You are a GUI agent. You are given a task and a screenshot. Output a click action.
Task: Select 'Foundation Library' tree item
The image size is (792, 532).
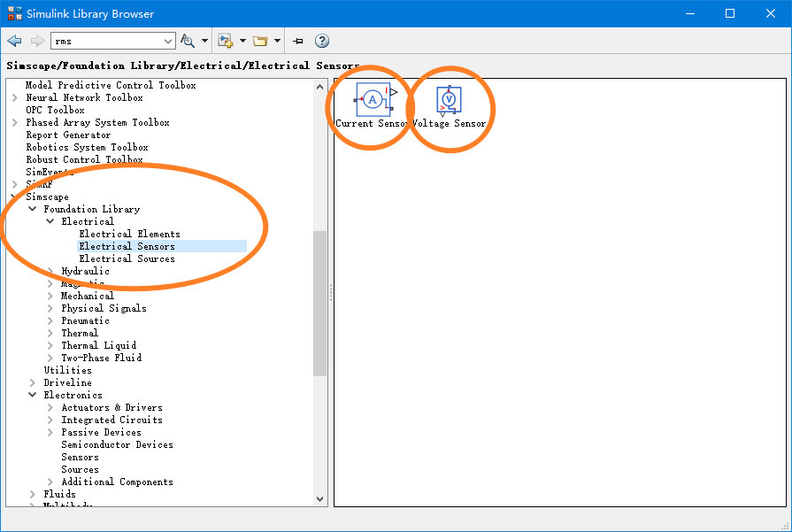[91, 209]
